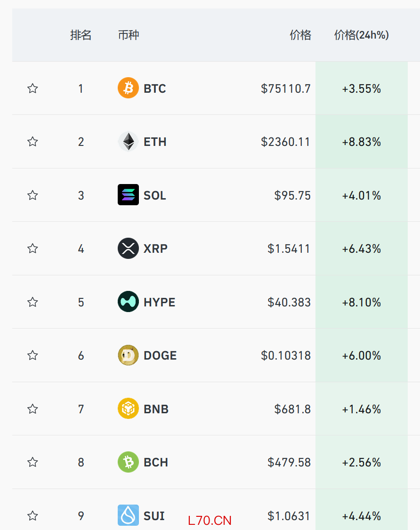Sort by 排名 ranking header
This screenshot has height=530, width=420.
click(81, 35)
